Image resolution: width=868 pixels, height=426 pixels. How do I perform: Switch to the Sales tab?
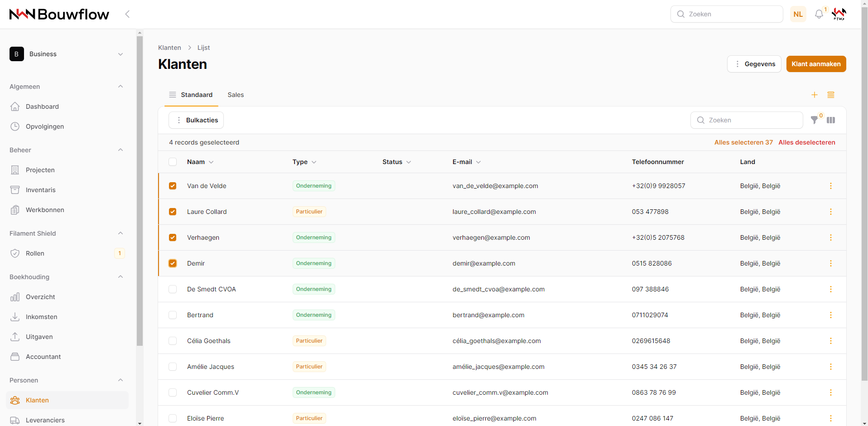pos(236,95)
